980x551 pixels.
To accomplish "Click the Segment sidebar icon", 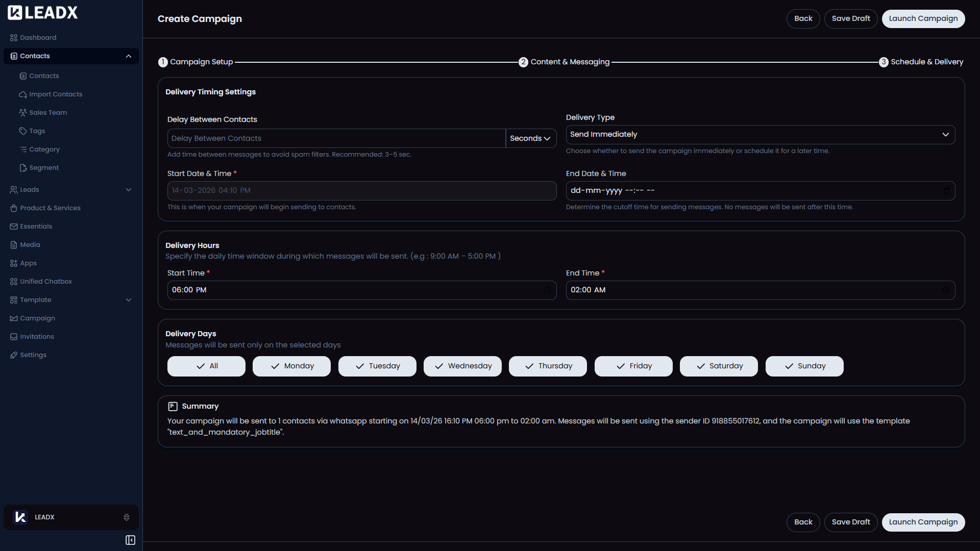I will coord(23,167).
